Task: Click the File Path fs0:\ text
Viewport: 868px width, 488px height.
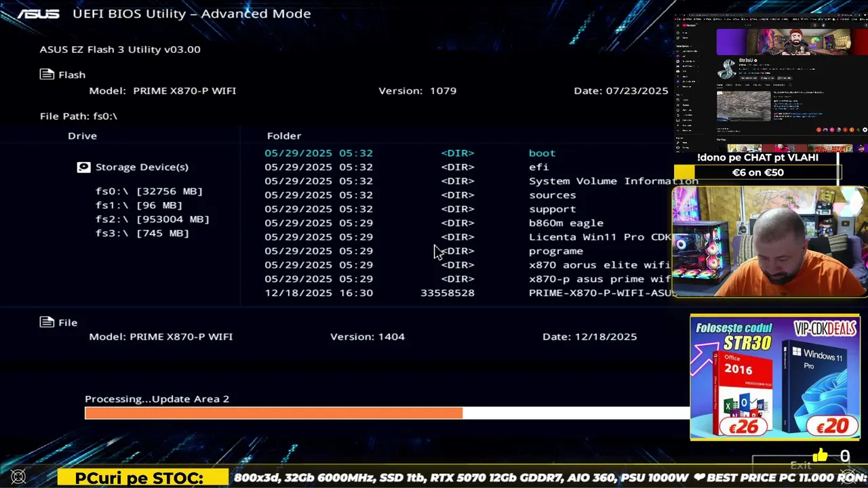Action: (79, 116)
